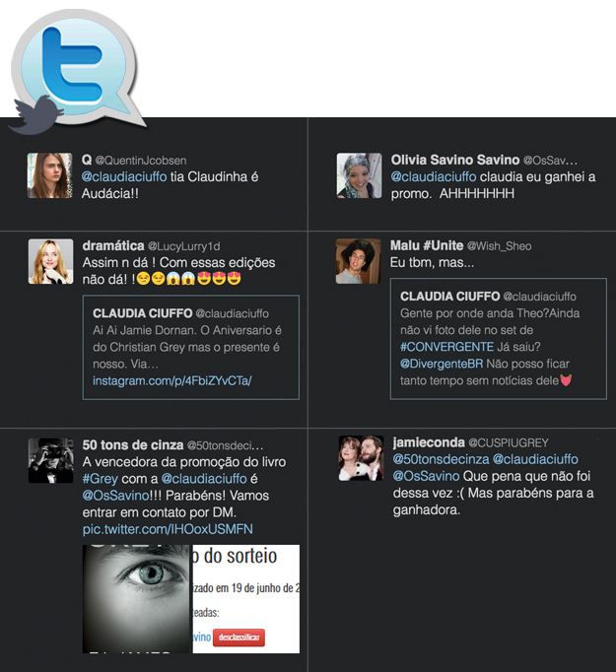Click the @DivergenteBR mention
Viewport: 616px width, 672px height.
(442, 364)
